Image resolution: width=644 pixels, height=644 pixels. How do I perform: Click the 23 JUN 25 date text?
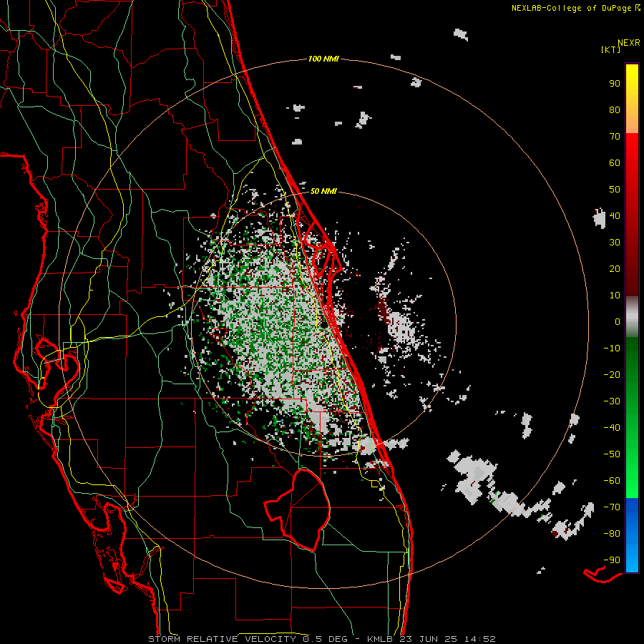point(429,639)
